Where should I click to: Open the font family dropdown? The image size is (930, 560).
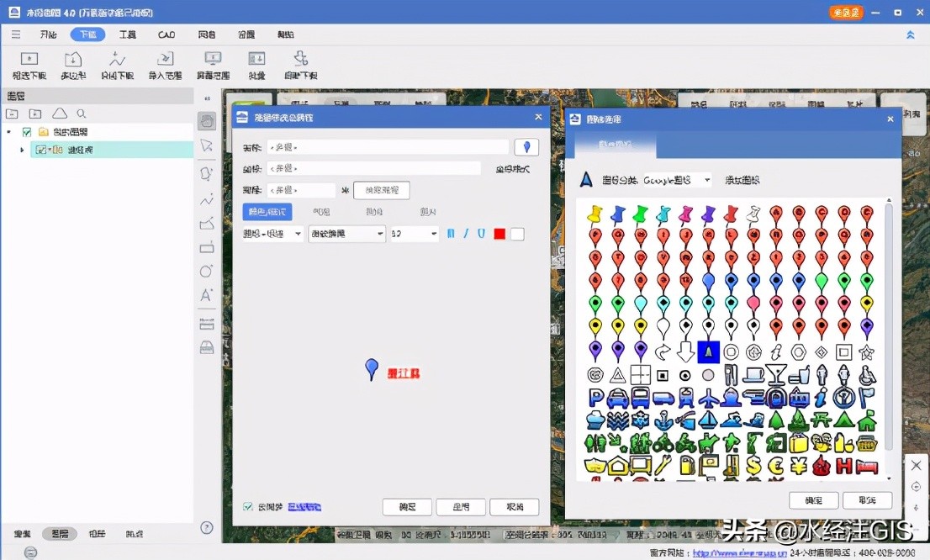pyautogui.click(x=272, y=234)
